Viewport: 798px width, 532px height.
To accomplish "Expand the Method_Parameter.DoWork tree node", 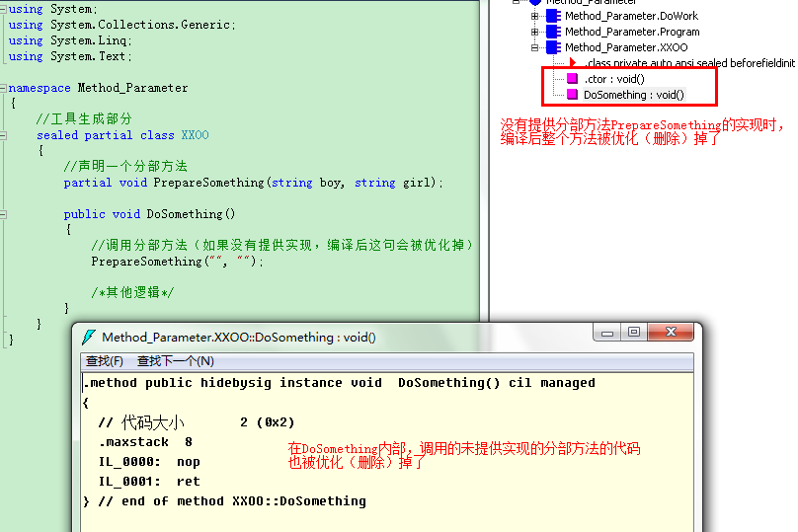I will 534,16.
